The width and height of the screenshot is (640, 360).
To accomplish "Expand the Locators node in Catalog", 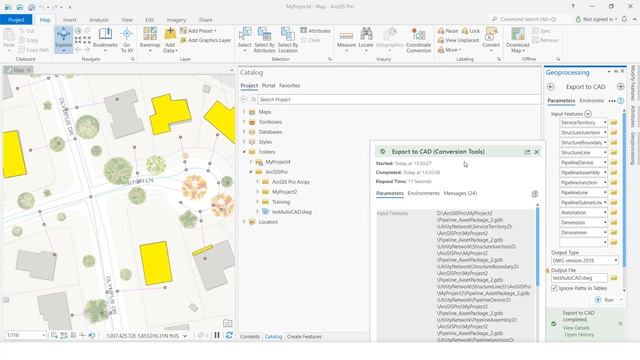I will 244,222.
